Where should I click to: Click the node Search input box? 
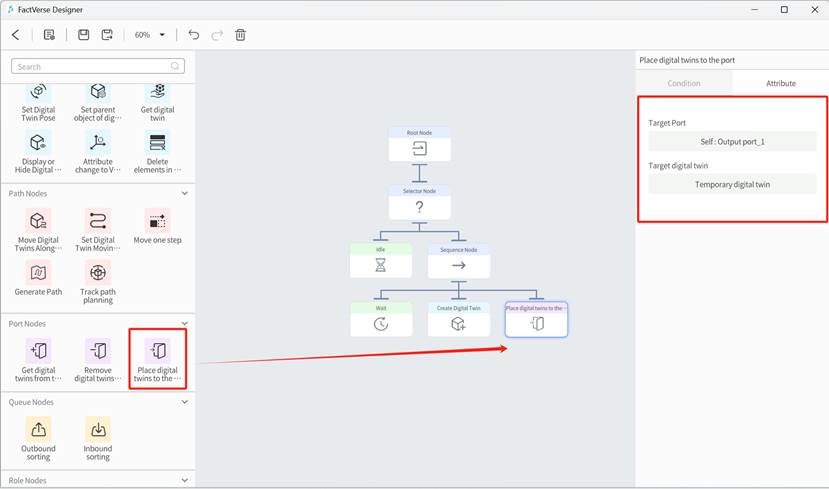pos(98,67)
